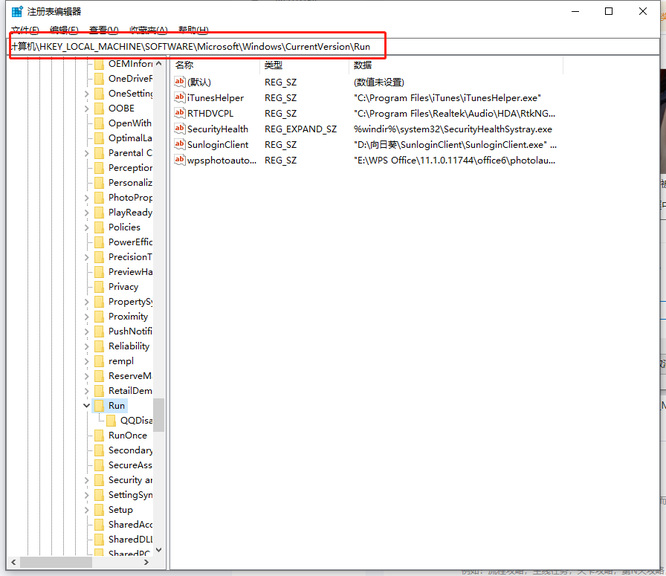Select the RunOnce key in tree
The height and width of the screenshot is (576, 666).
click(x=127, y=435)
